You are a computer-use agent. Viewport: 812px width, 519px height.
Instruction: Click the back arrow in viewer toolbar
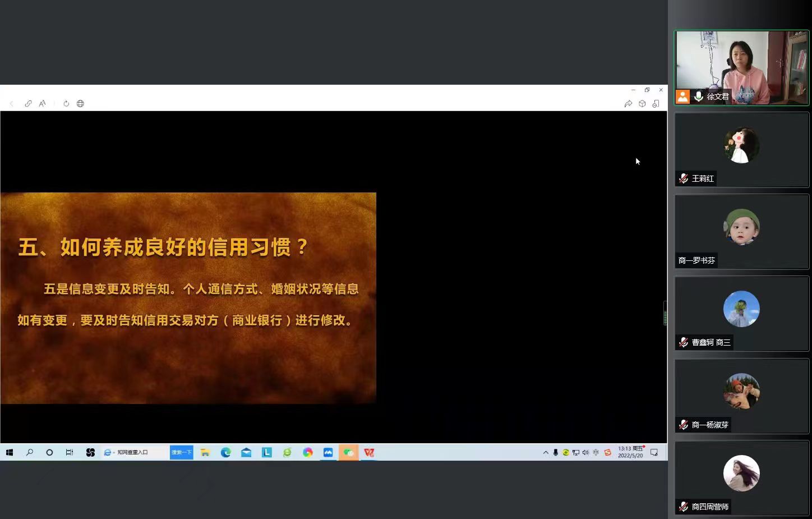point(12,104)
